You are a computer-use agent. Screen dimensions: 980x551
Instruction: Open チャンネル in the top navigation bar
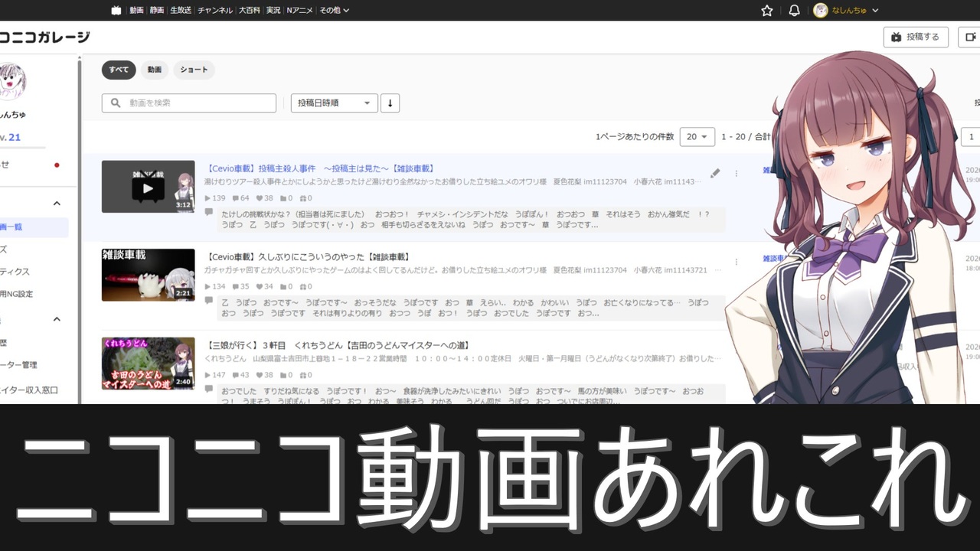(x=215, y=11)
